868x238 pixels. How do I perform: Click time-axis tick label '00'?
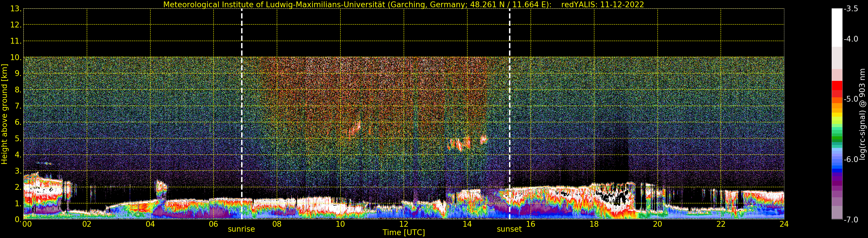click(x=27, y=224)
